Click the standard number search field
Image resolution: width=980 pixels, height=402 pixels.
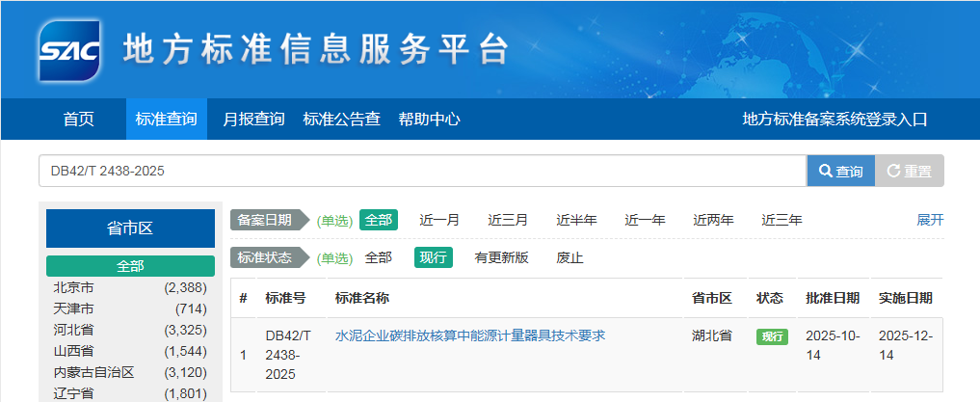(x=422, y=171)
